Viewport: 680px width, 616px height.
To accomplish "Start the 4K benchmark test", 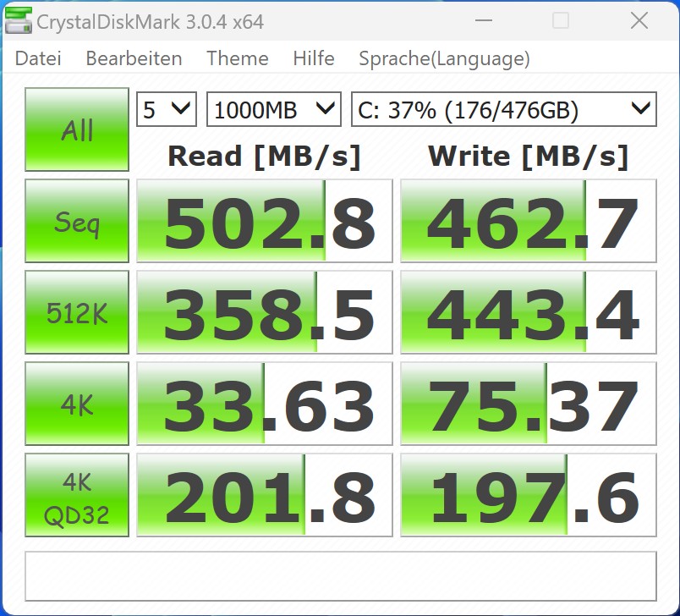I will click(x=77, y=404).
